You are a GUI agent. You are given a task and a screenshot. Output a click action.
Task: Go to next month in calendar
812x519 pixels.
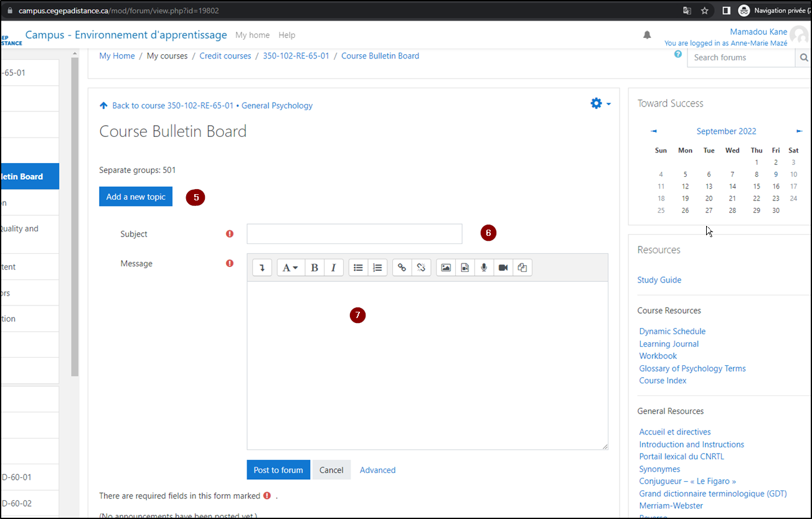click(800, 131)
